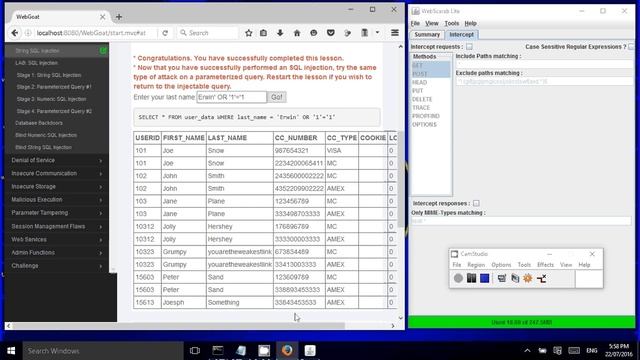Screen dimensions: 640x360
Task: Toggle CamStudio view icon after the separator
Action: (502, 278)
